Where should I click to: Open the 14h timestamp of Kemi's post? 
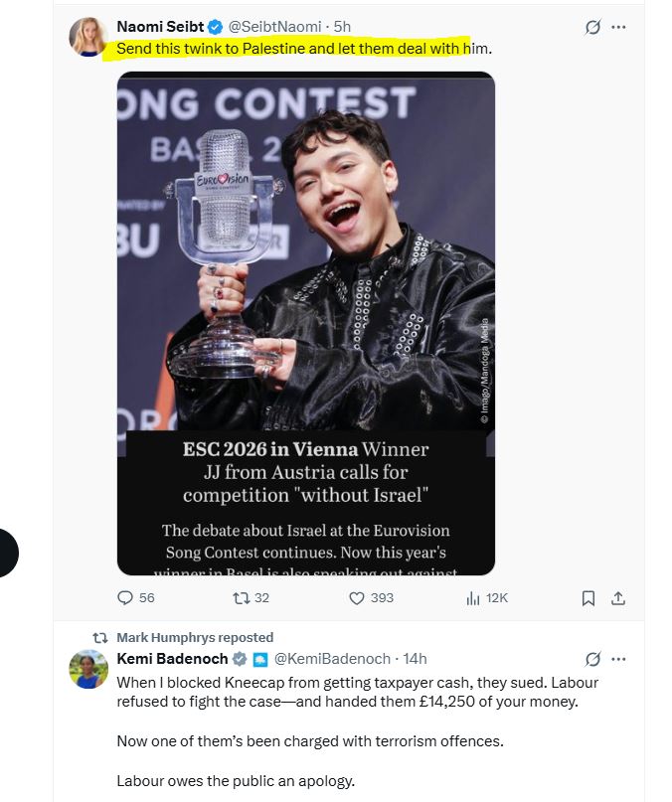tap(415, 659)
